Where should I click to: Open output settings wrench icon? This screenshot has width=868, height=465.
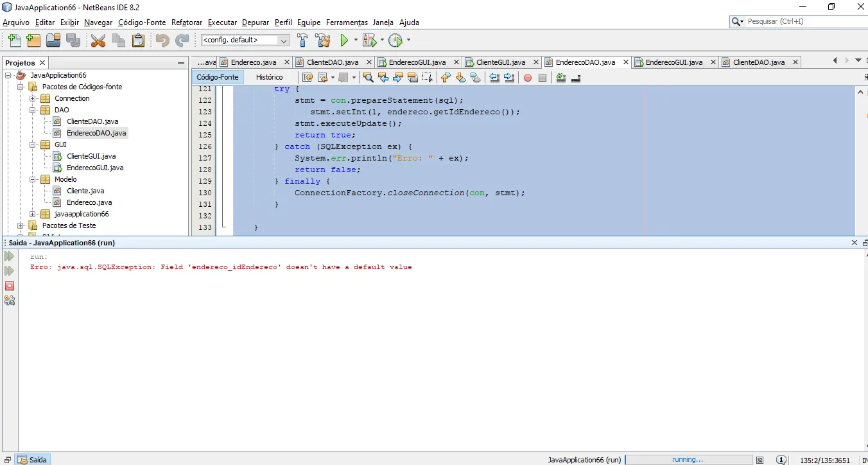pos(10,300)
